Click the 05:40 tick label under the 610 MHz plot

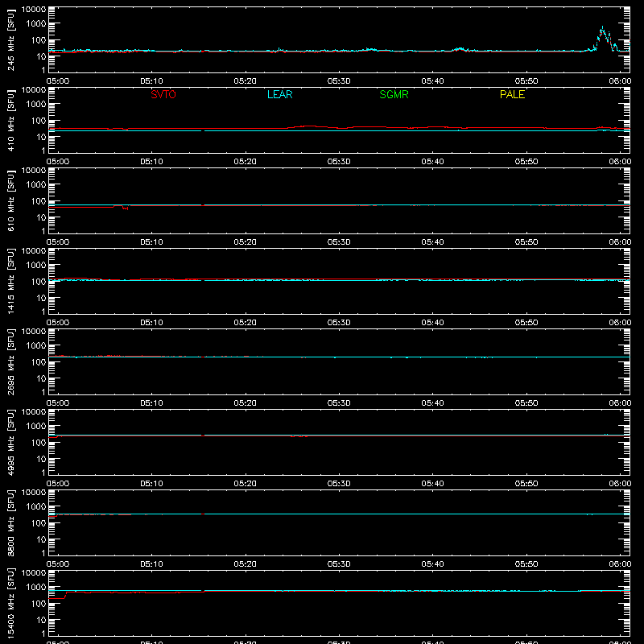[432, 242]
